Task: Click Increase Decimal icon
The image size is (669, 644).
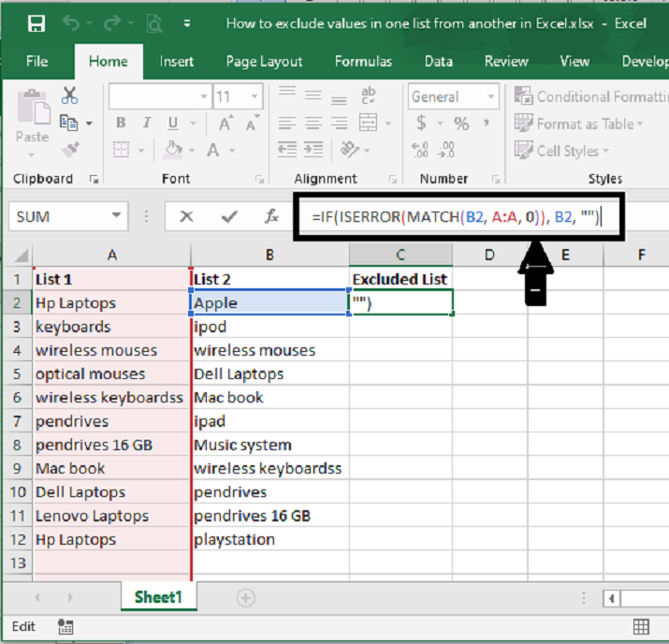Action: [x=420, y=150]
